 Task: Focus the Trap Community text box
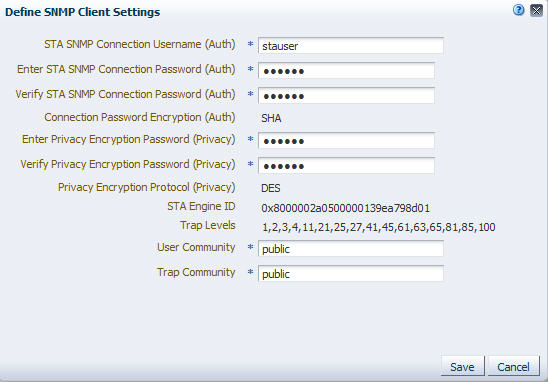tap(351, 274)
